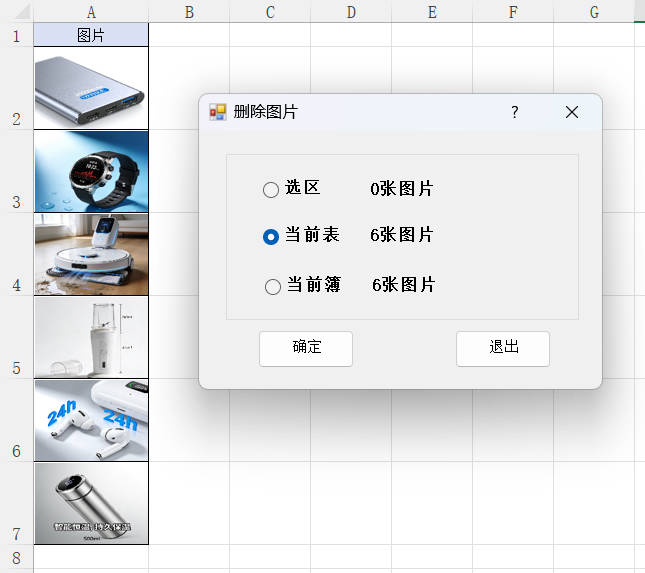Click the 确定 button
The height and width of the screenshot is (573, 645).
(306, 348)
